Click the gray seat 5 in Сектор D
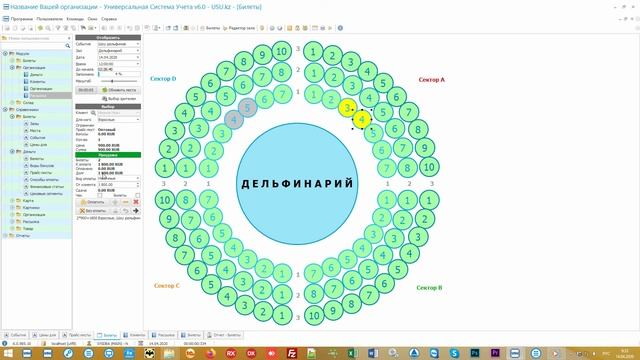The width and height of the screenshot is (640, 360). coord(247,108)
